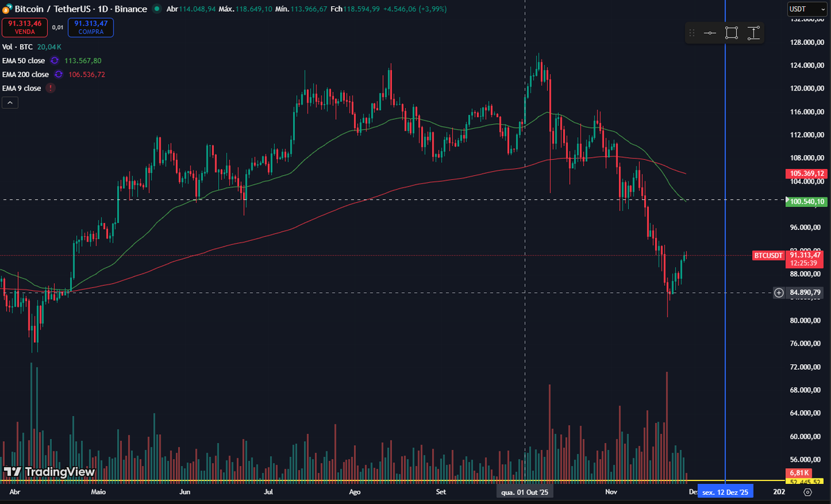831x504 pixels.
Task: Open the USDT currency dropdown
Action: click(x=807, y=9)
